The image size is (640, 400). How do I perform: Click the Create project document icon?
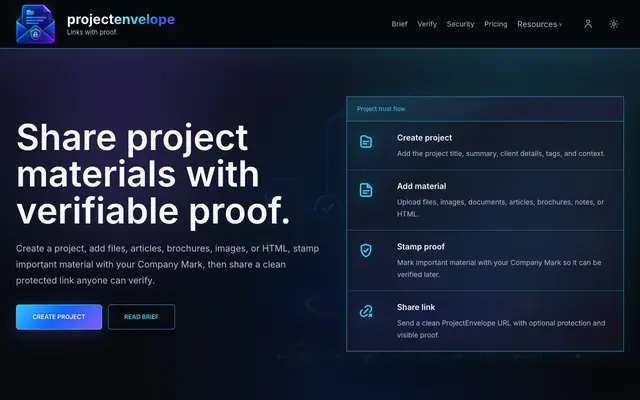(366, 142)
